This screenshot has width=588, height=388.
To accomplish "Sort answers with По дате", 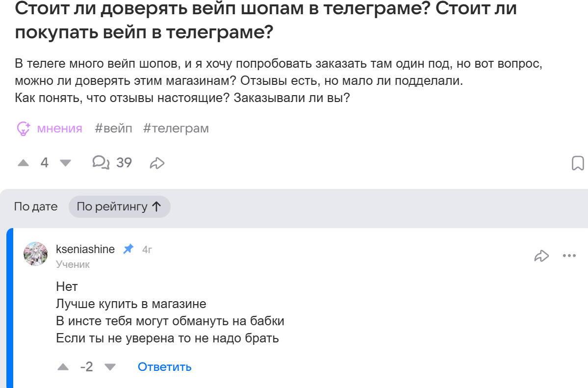I will coord(36,207).
